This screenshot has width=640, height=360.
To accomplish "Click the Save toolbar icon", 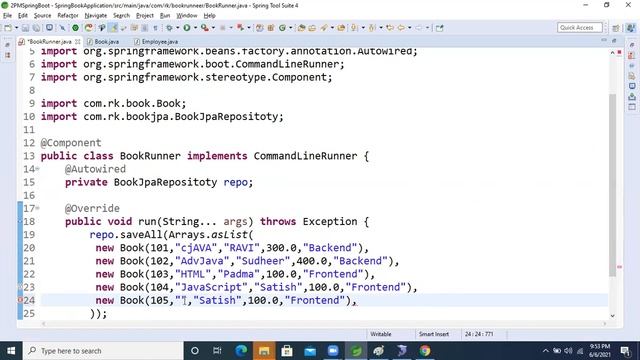I will [x=25, y=28].
